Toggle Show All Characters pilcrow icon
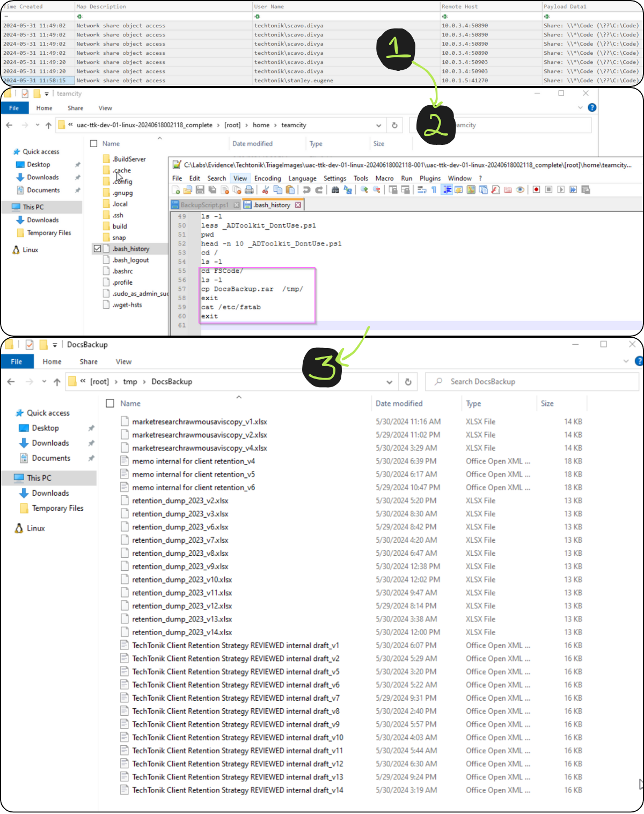Image resolution: width=644 pixels, height=814 pixels. [x=434, y=190]
